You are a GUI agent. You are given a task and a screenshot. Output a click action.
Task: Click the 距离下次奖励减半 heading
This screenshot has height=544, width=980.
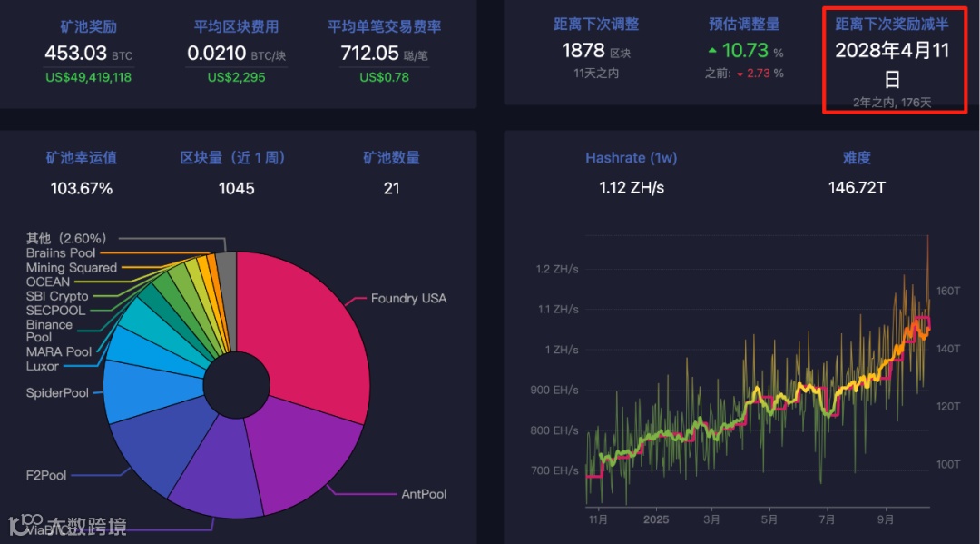point(892,25)
